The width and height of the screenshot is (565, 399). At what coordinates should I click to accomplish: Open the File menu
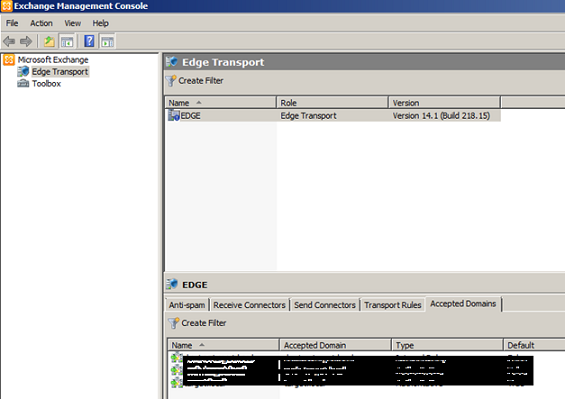coord(12,23)
